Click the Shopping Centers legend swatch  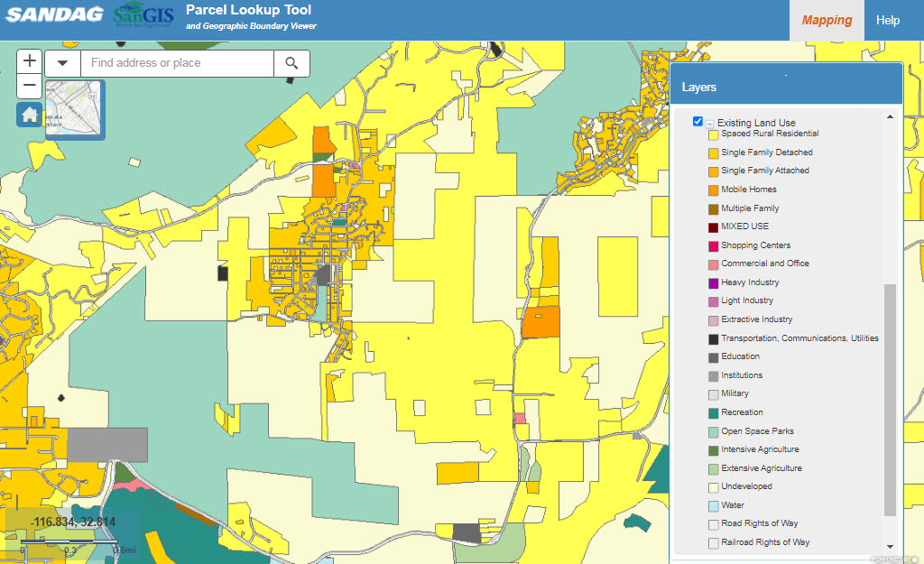coord(713,246)
